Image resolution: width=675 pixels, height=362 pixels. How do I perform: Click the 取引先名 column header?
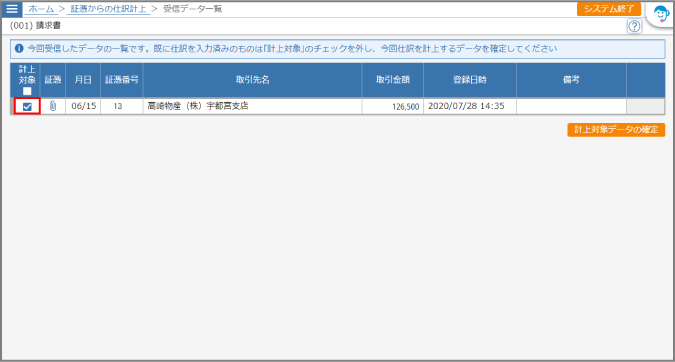pyautogui.click(x=252, y=80)
